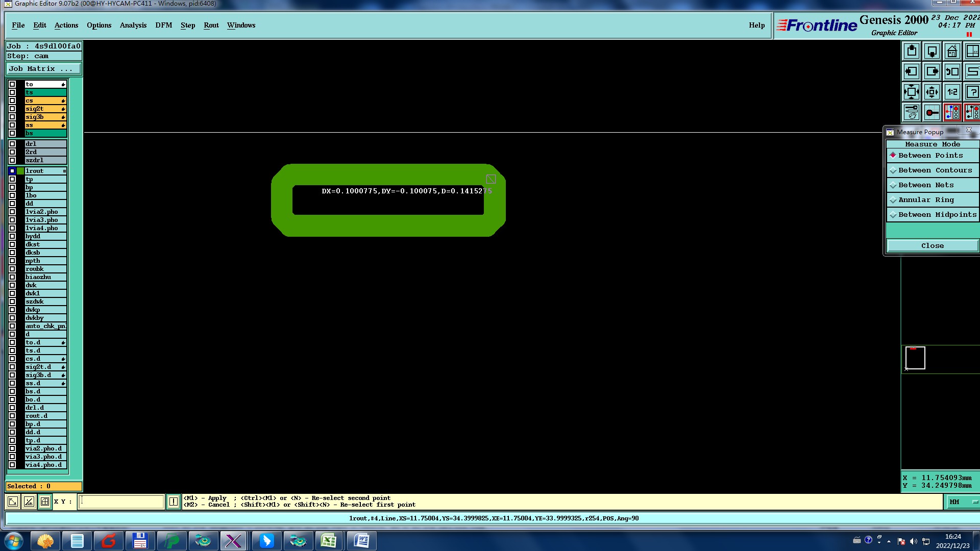Click the Home view icon
This screenshot has height=551, width=980.
pyautogui.click(x=952, y=52)
